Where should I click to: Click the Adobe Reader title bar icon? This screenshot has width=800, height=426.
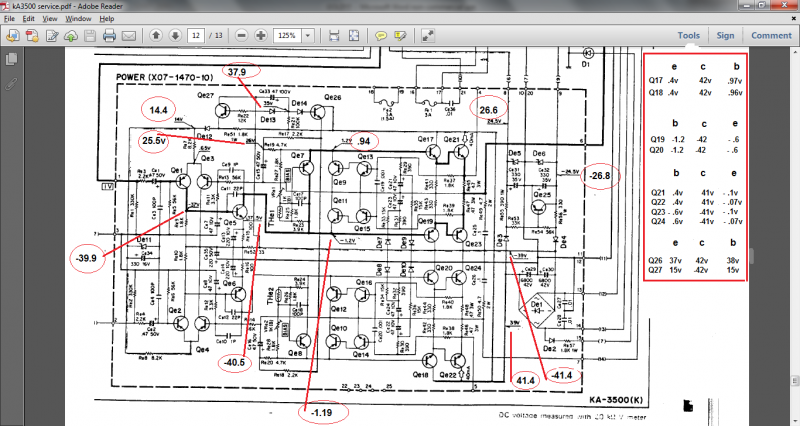pos(7,6)
